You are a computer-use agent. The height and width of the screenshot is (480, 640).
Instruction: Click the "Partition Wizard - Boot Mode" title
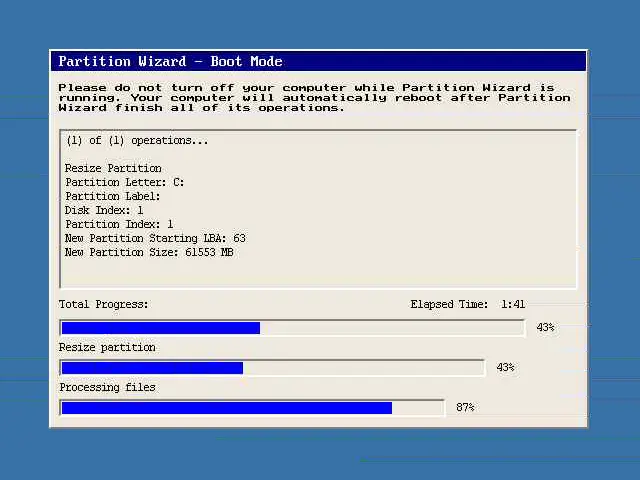(x=171, y=61)
